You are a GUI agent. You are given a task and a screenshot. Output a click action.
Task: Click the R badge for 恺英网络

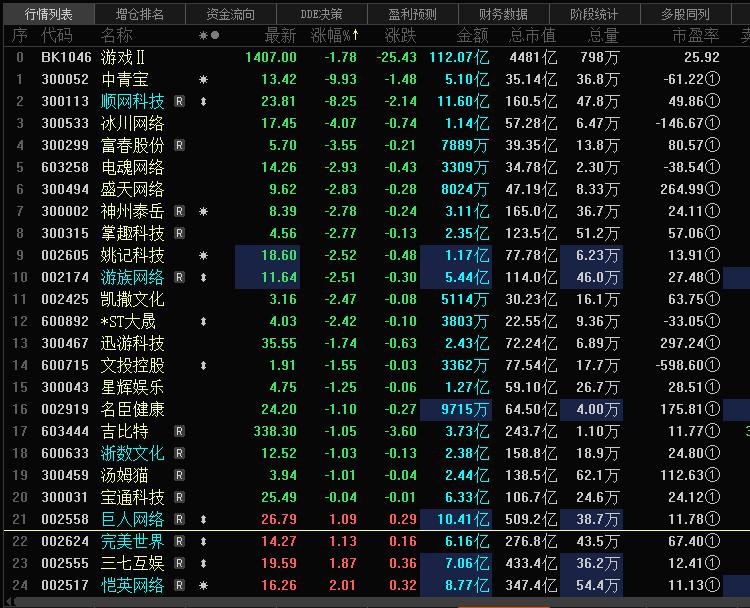tap(179, 585)
